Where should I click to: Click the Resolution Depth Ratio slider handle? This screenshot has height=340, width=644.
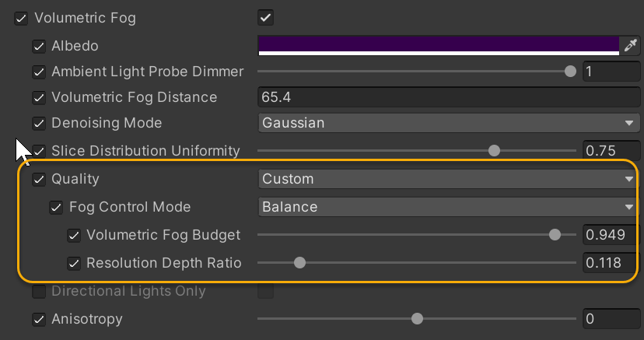299,263
